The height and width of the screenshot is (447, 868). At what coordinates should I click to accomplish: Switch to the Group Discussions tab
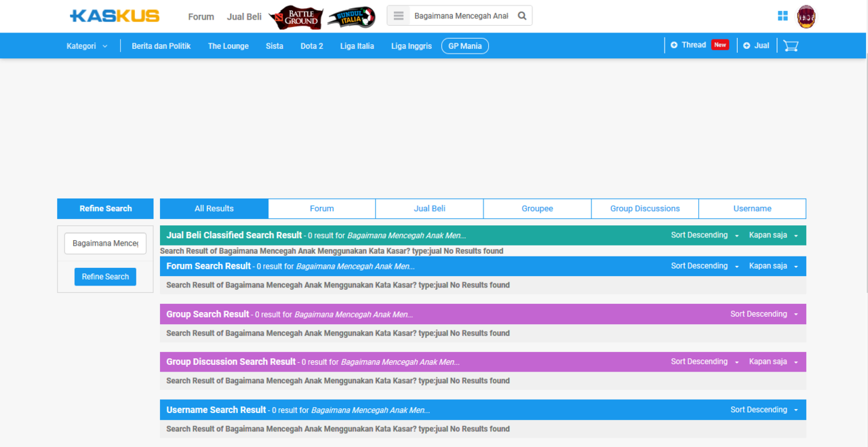645,208
